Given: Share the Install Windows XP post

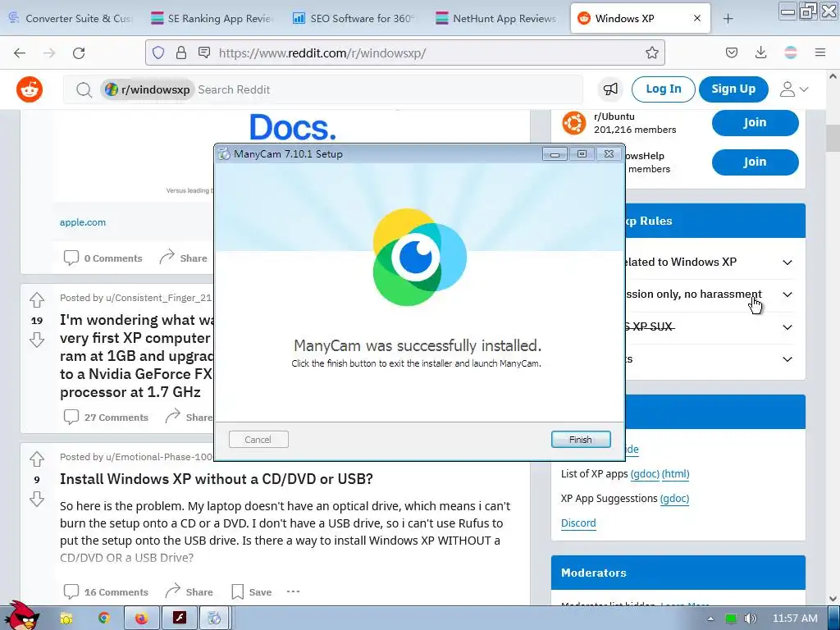Looking at the screenshot, I should [189, 591].
